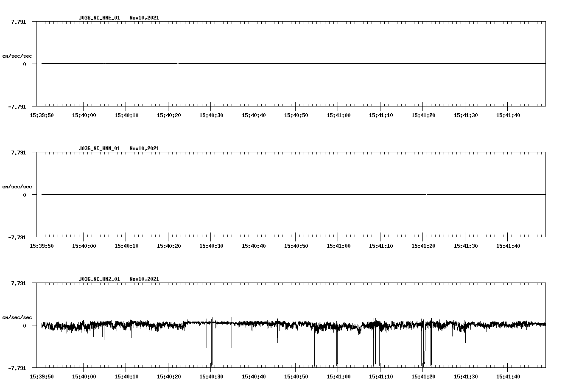
Task: Click 15:41:30 time label under HNE chart
Action: (466, 115)
